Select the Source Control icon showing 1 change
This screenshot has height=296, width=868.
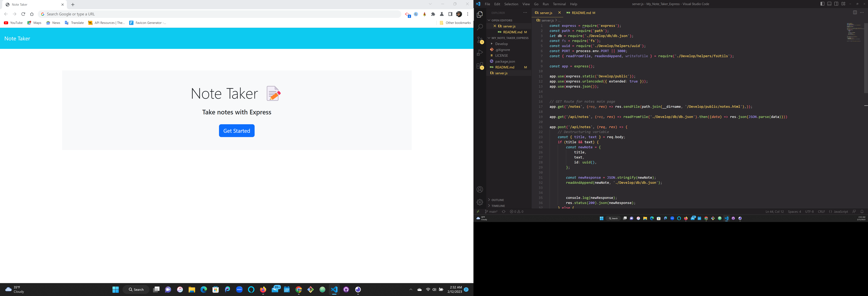click(480, 40)
